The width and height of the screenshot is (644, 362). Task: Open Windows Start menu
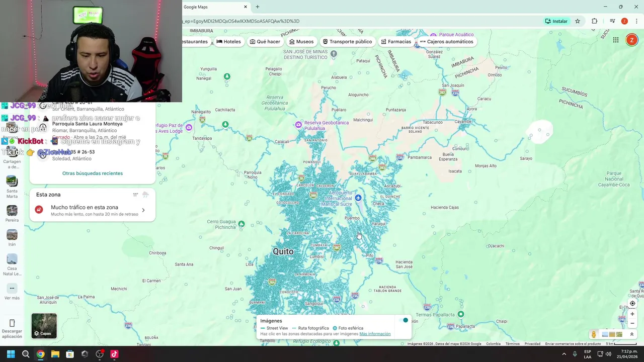[11, 354]
